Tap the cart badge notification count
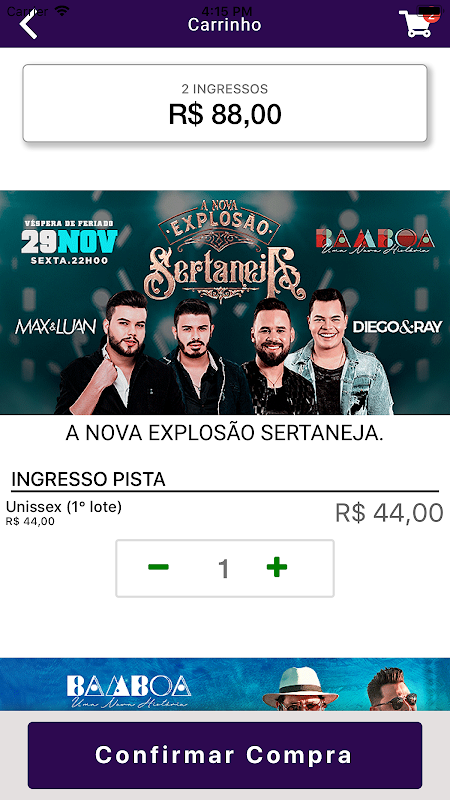Screen dimensions: 450x800 point(431,14)
